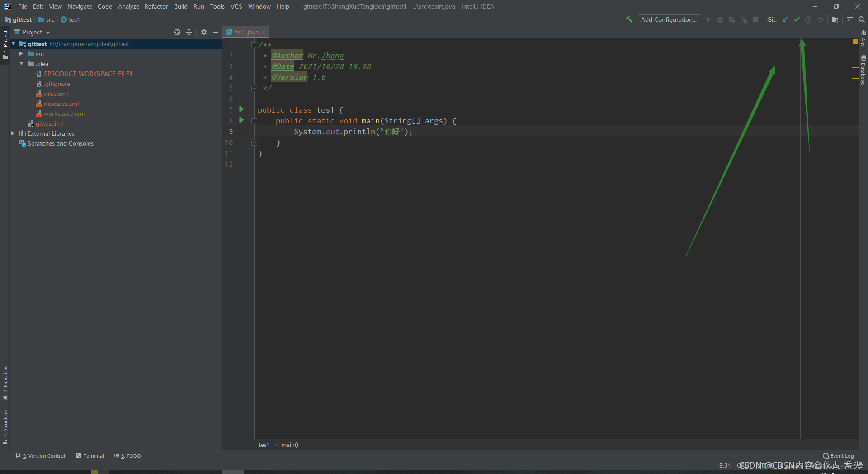
Task: Open the File menu
Action: click(x=23, y=6)
